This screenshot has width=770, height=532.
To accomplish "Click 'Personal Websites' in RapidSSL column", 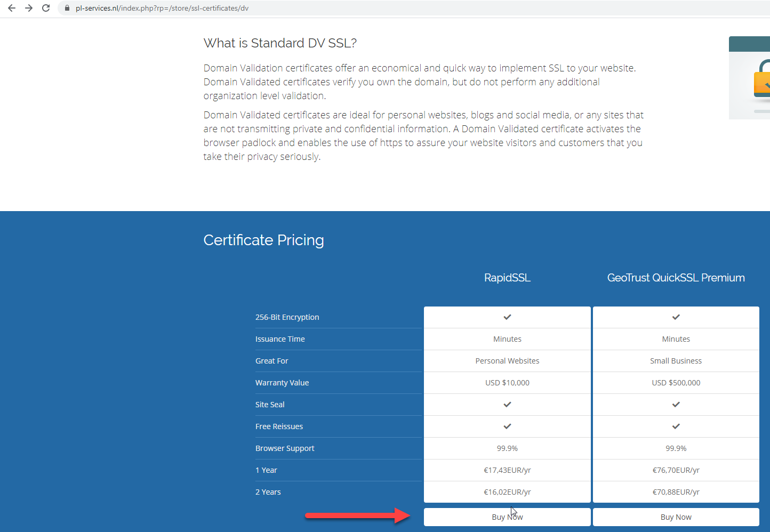I will (x=507, y=361).
